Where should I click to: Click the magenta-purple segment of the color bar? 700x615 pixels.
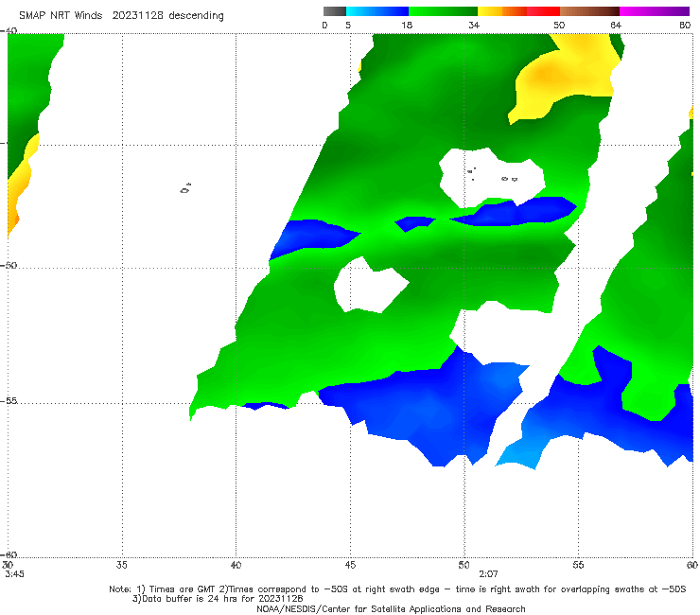[655, 11]
